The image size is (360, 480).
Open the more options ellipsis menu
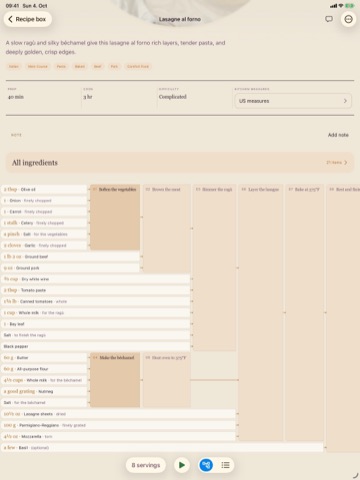click(348, 19)
